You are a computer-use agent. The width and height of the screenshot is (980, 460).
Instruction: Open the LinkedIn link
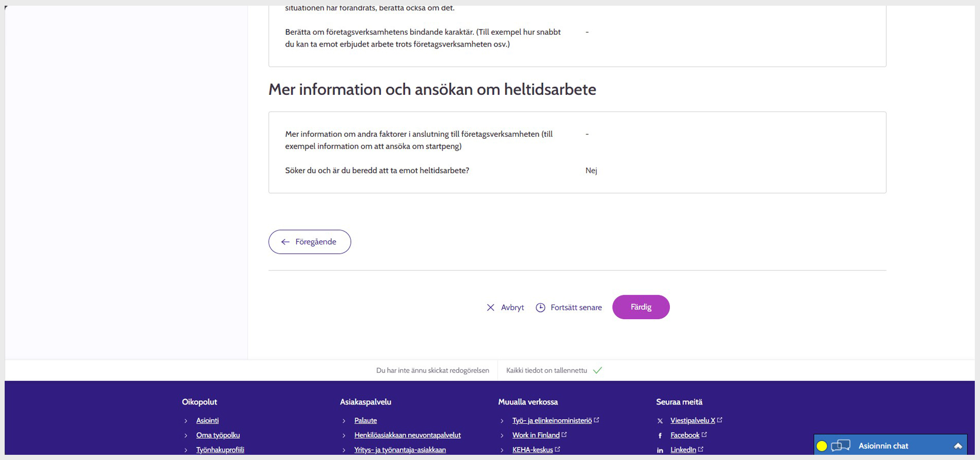click(683, 450)
